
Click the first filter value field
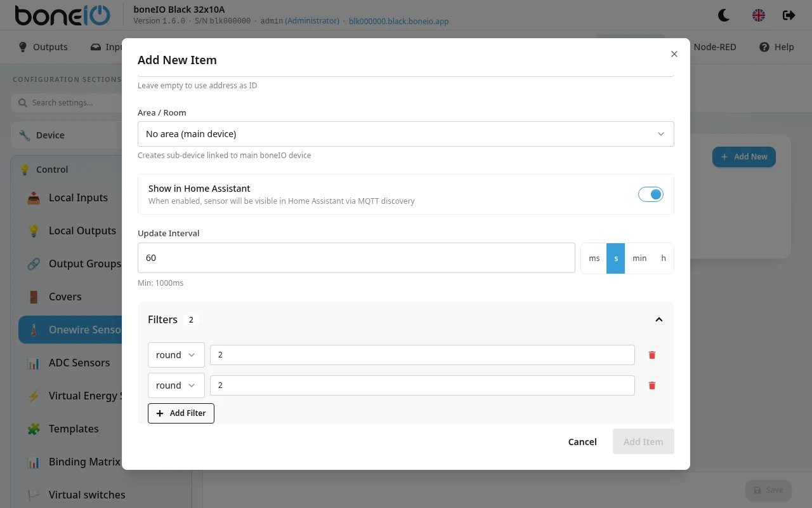[x=422, y=355]
